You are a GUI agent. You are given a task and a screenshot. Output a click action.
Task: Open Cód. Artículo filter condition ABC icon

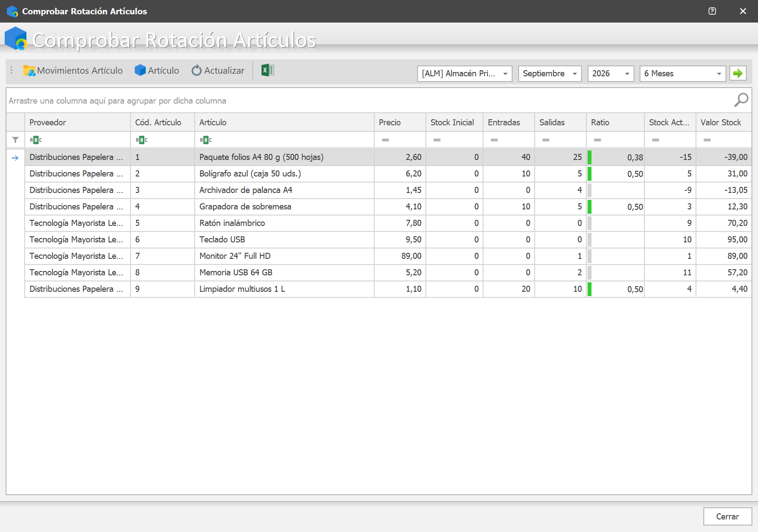click(141, 140)
